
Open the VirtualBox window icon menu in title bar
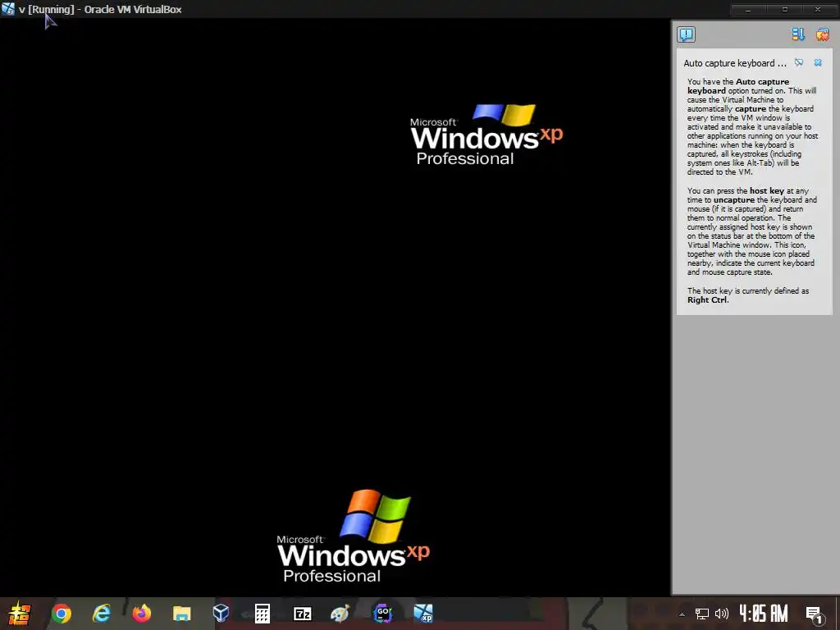(x=8, y=9)
